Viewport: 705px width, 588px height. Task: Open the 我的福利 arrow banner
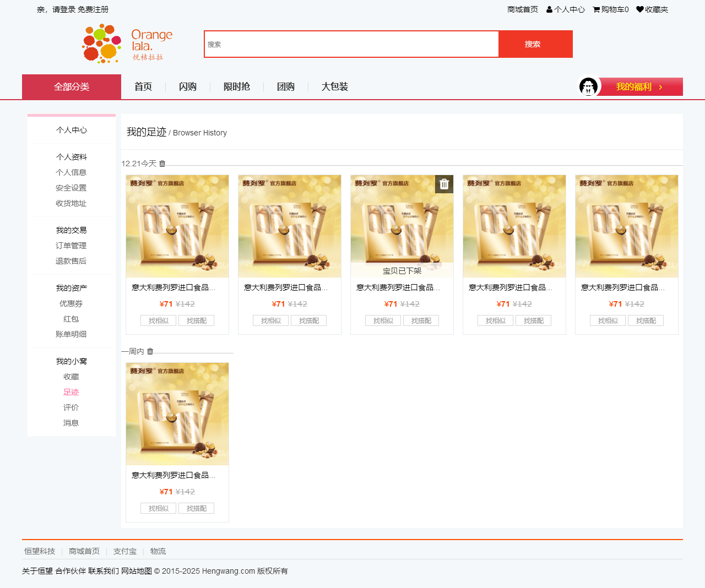tap(641, 87)
